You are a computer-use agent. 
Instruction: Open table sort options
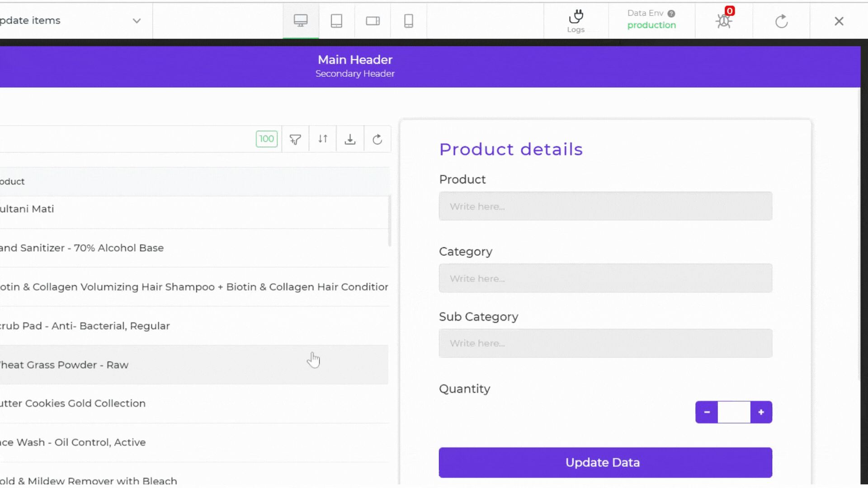point(323,139)
